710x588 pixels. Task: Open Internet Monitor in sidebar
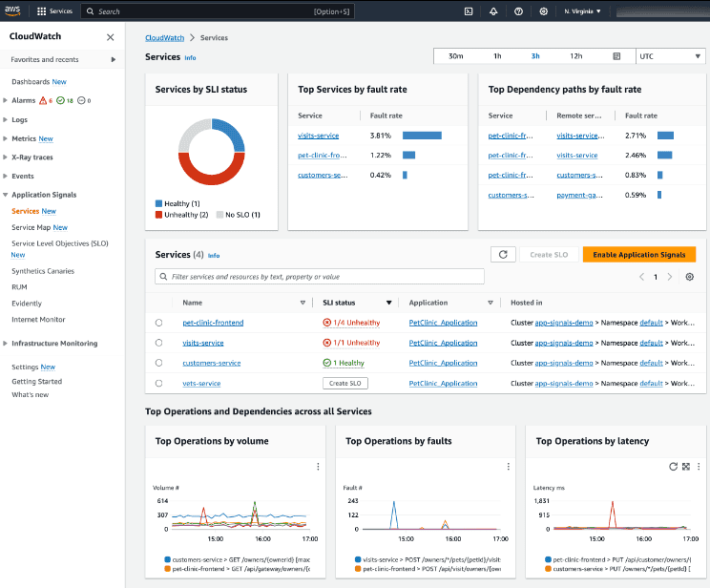[x=38, y=320]
